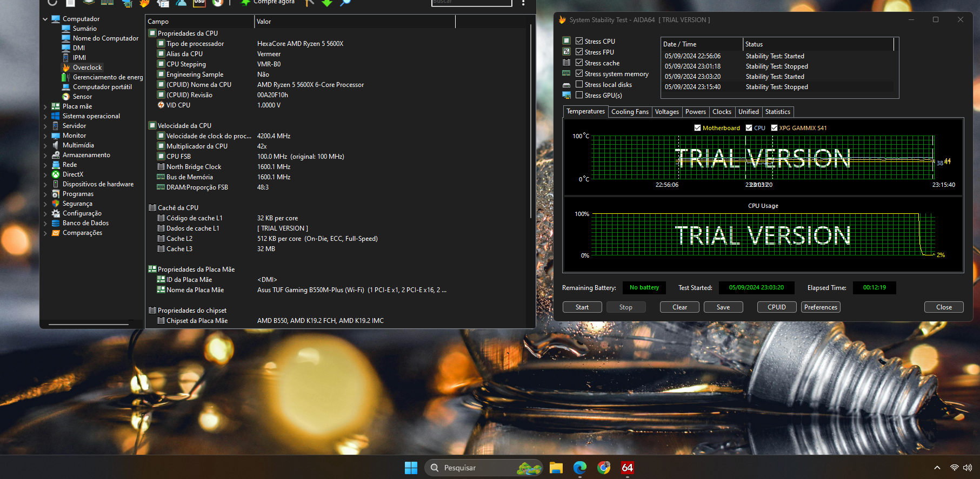
Task: Toggle Motherboard temperature graph checkbox
Action: [x=697, y=128]
